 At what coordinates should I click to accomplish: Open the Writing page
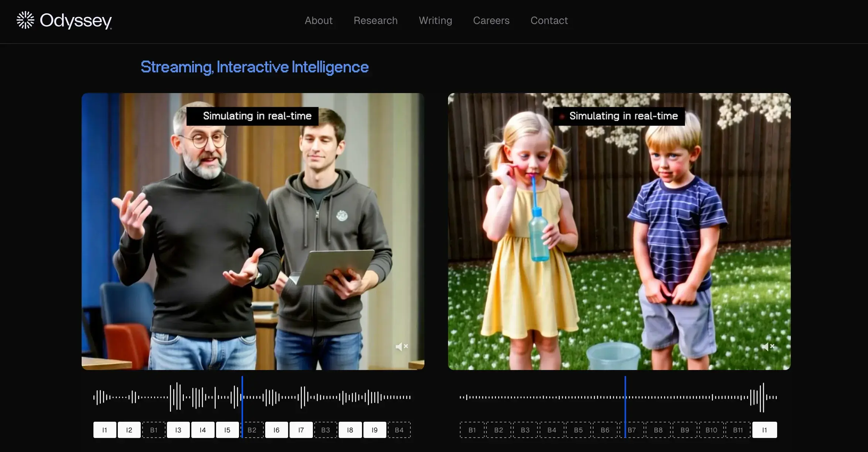(x=435, y=21)
